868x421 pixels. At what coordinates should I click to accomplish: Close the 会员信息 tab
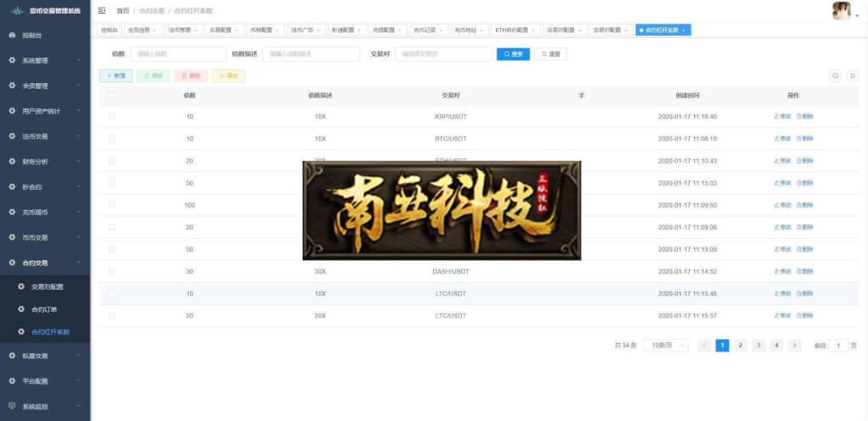coord(154,30)
